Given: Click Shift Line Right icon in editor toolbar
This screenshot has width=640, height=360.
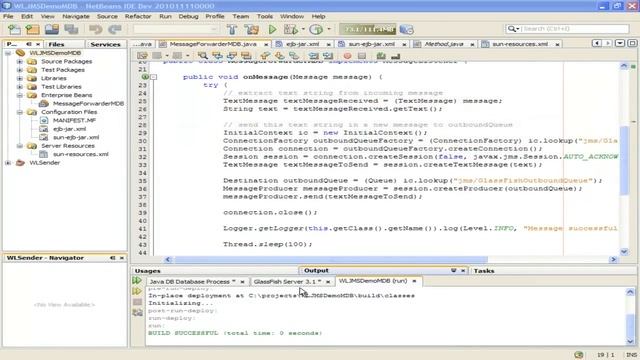Looking at the screenshot, I should [328, 56].
